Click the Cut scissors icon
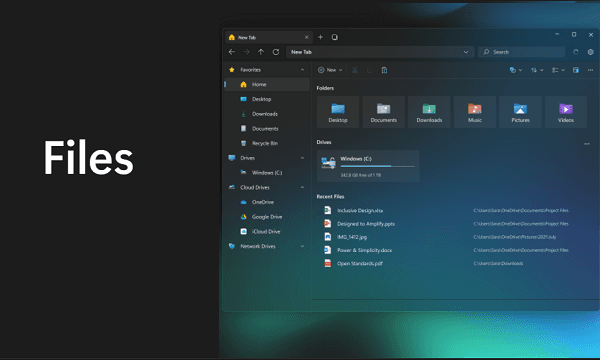Screen dimensions: 600x360 (x=355, y=70)
